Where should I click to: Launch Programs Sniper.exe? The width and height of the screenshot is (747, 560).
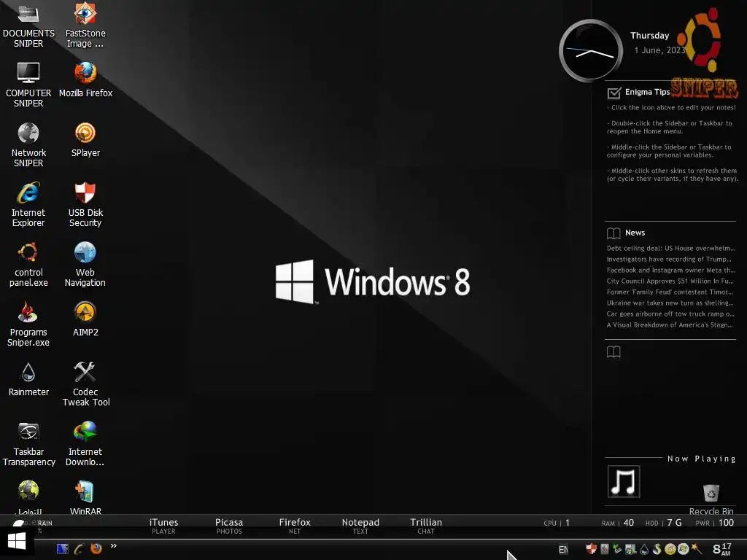point(28,324)
